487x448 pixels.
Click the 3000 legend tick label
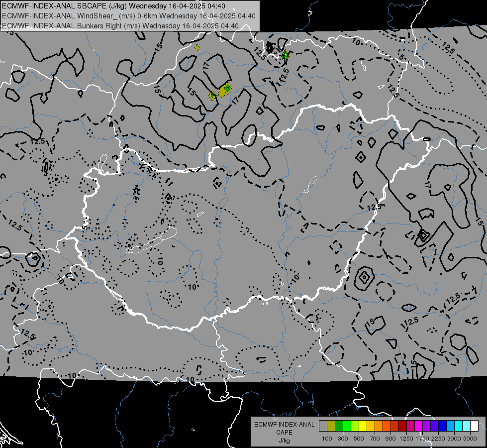click(x=454, y=439)
